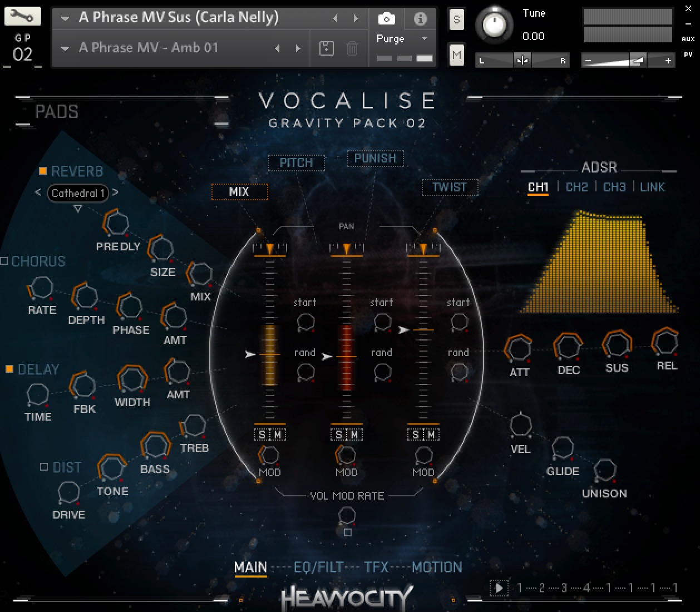Click the PUNISH button

click(x=375, y=159)
